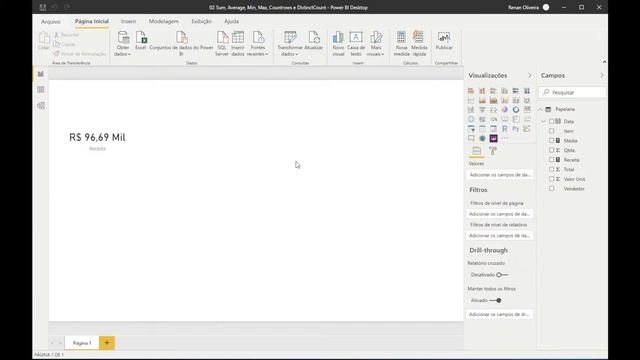Select the pie chart visual
This screenshot has width=640, height=360.
pos(504,109)
